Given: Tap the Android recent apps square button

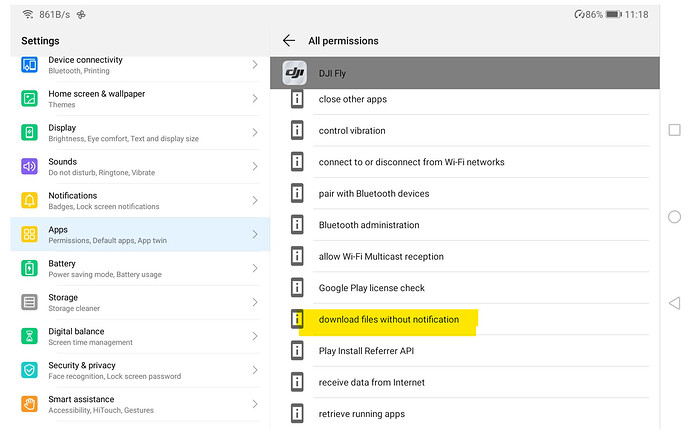Looking at the screenshot, I should (x=674, y=130).
